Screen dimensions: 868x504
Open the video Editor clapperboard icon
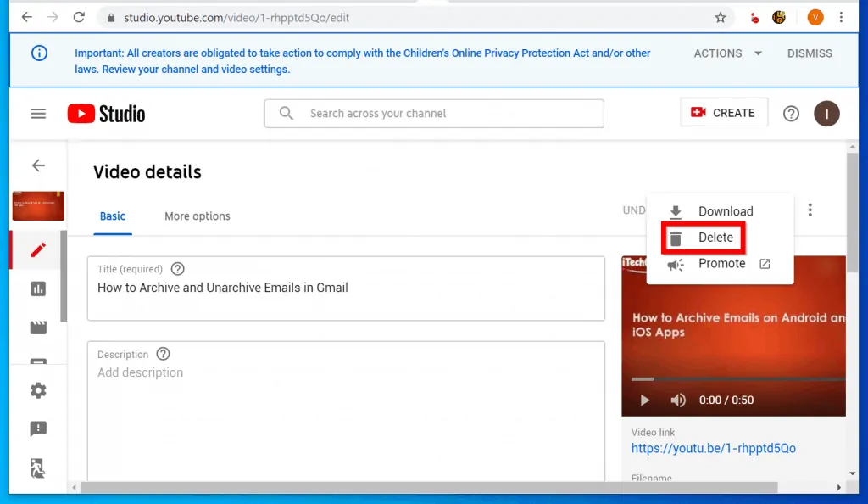(38, 328)
